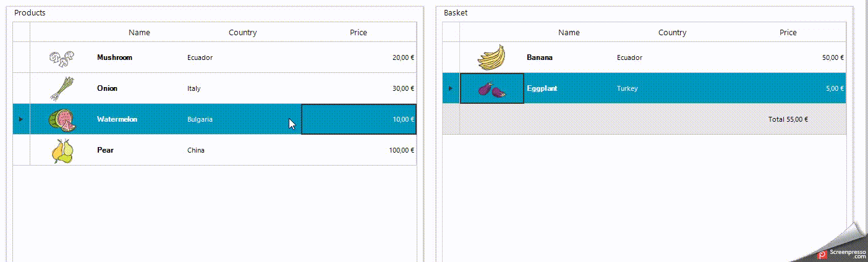Viewport: 868px width, 262px height.
Task: Click the Banana image in Basket
Action: (491, 58)
